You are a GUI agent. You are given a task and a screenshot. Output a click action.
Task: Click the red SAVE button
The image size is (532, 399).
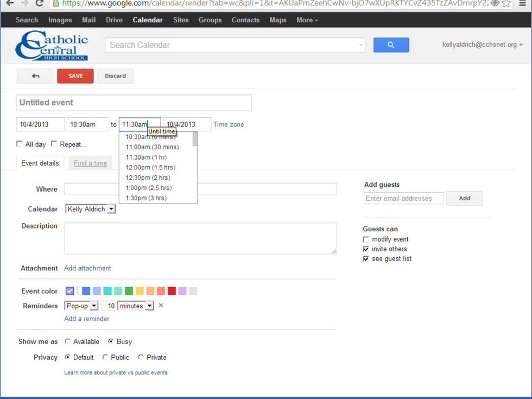click(x=75, y=76)
